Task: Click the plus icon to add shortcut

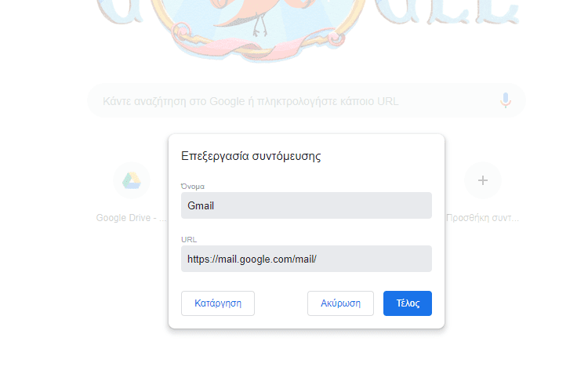Action: tap(483, 180)
